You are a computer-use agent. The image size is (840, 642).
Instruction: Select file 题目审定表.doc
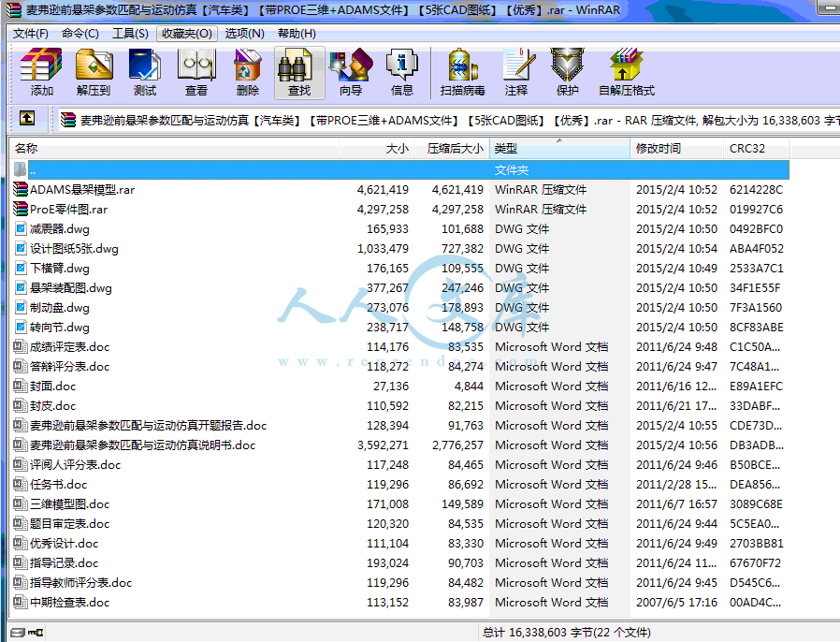pos(69,523)
